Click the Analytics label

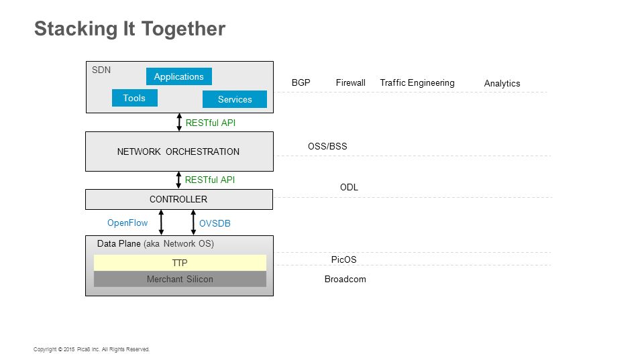(502, 84)
